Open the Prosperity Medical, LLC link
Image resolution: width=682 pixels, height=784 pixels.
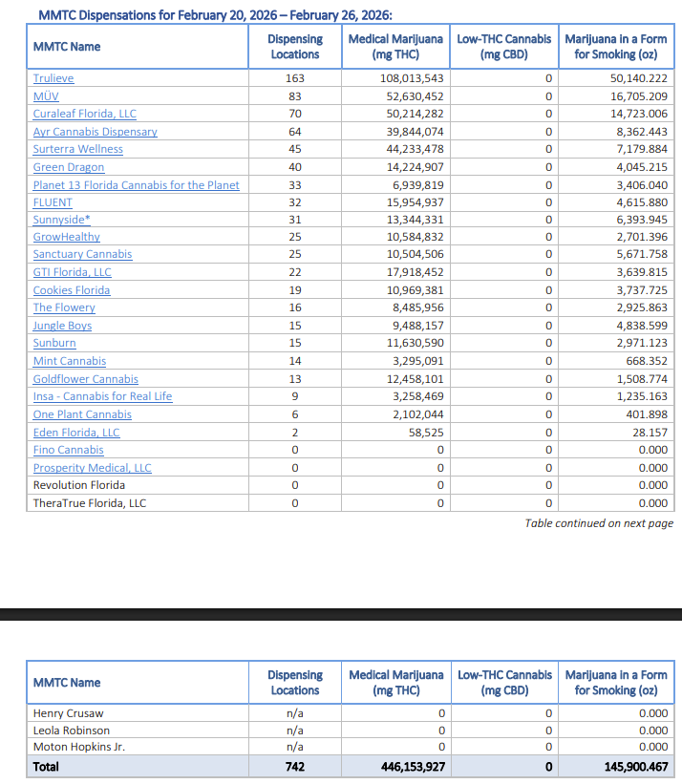point(92,468)
